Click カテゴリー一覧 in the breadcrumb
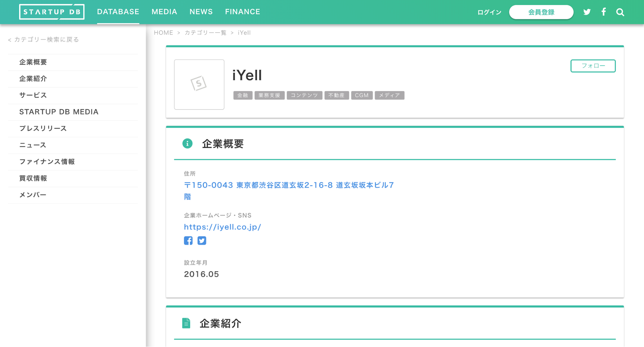The width and height of the screenshot is (644, 347). (206, 33)
